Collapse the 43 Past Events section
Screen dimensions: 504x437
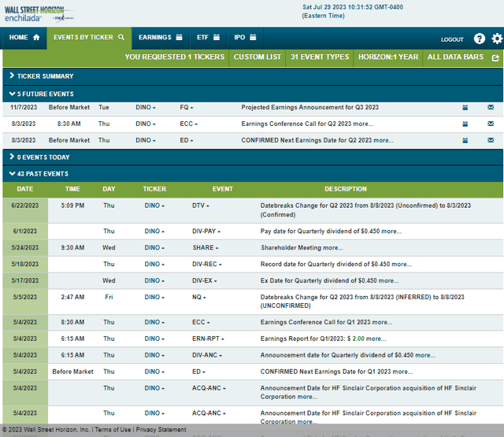[253, 174]
